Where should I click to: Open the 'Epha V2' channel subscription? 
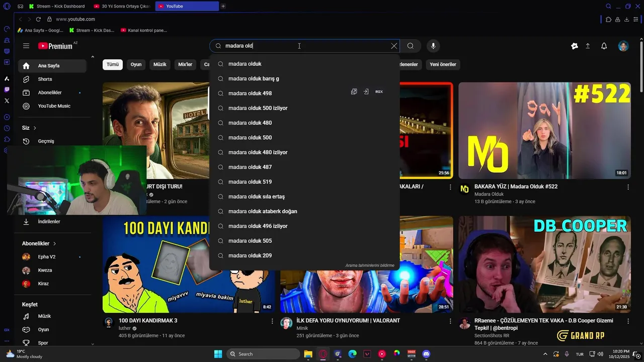tap(52, 257)
